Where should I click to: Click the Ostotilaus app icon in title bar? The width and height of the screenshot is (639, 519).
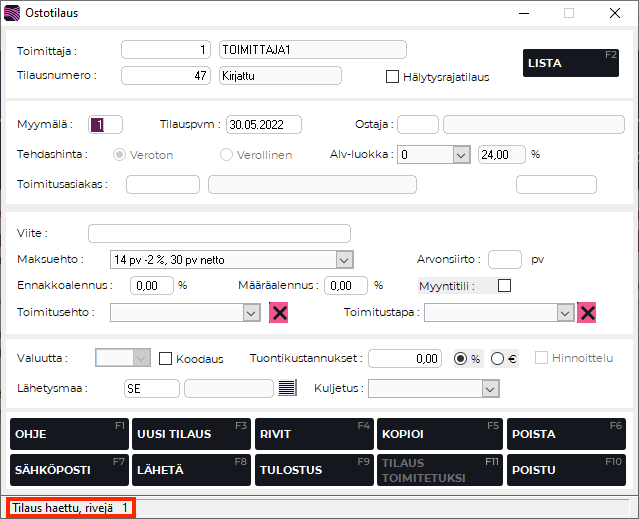click(12, 13)
